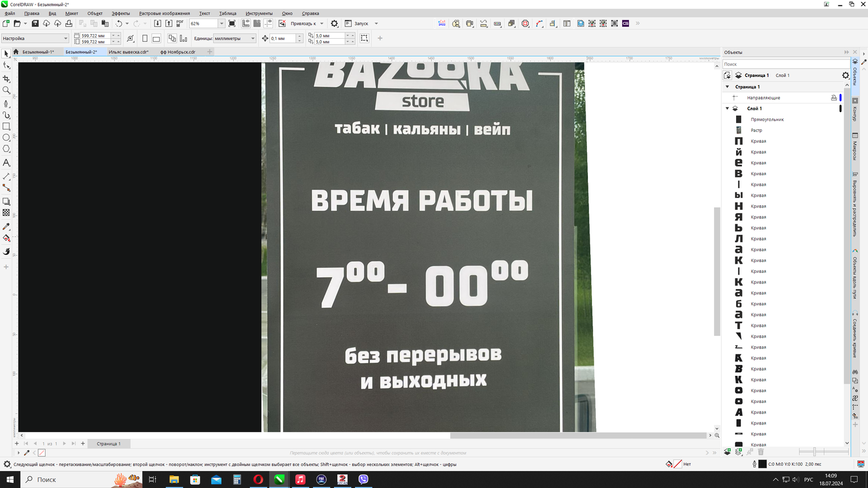Click the No color swatch in palette
This screenshot has height=488, width=868.
tap(42, 453)
